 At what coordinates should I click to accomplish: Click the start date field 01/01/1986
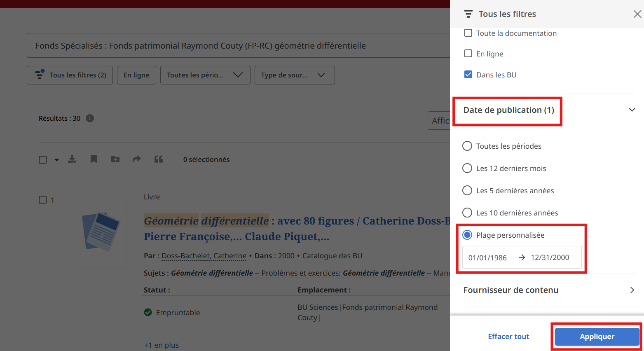tap(487, 257)
